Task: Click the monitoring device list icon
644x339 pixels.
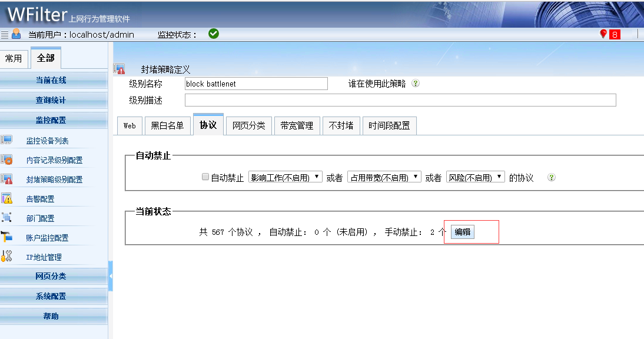Action: tap(6, 140)
